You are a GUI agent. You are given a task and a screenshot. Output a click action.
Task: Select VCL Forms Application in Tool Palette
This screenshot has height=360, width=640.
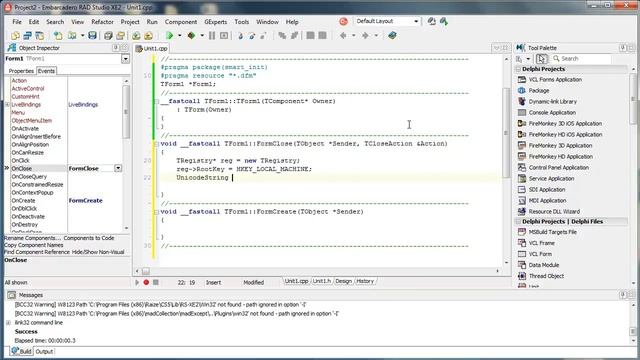pos(555,80)
